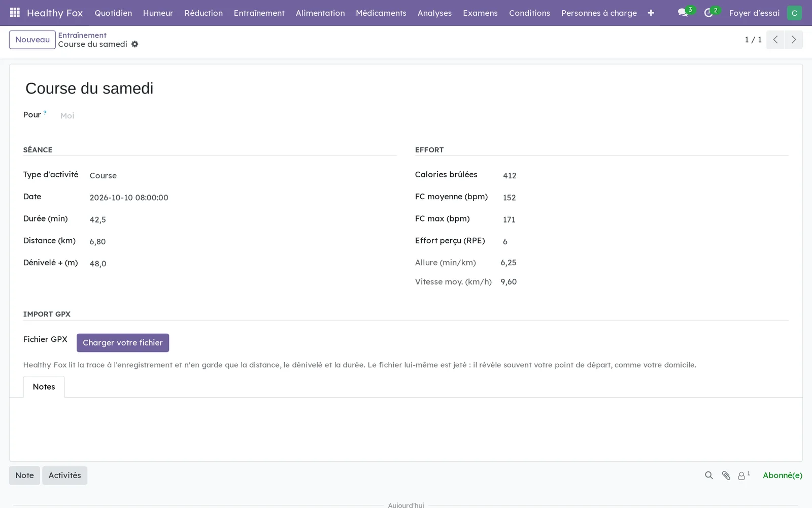Open the Quotidien menu
Image resolution: width=812 pixels, height=508 pixels.
[x=113, y=13]
